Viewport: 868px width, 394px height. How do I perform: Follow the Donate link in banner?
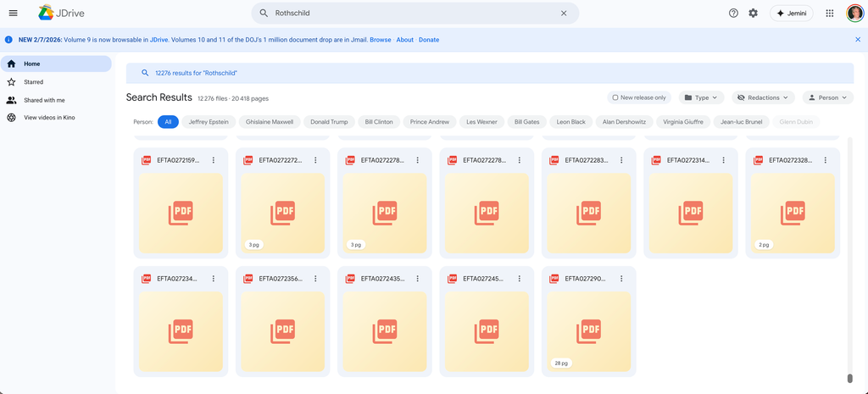coord(429,40)
